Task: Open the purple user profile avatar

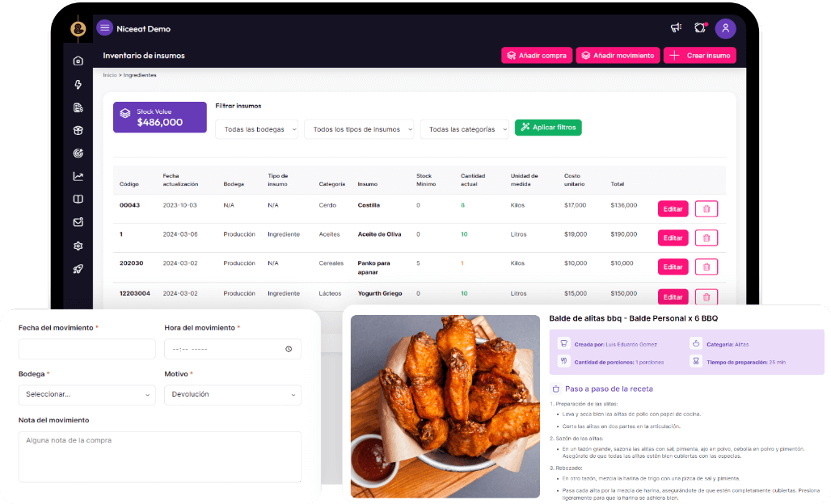Action: coord(725,27)
